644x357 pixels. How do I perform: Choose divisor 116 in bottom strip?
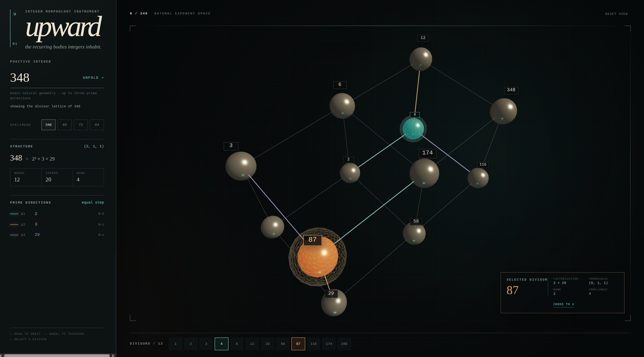pos(314,344)
